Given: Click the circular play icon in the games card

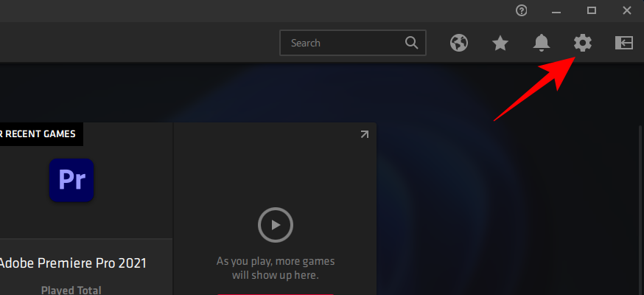Looking at the screenshot, I should coord(275,225).
